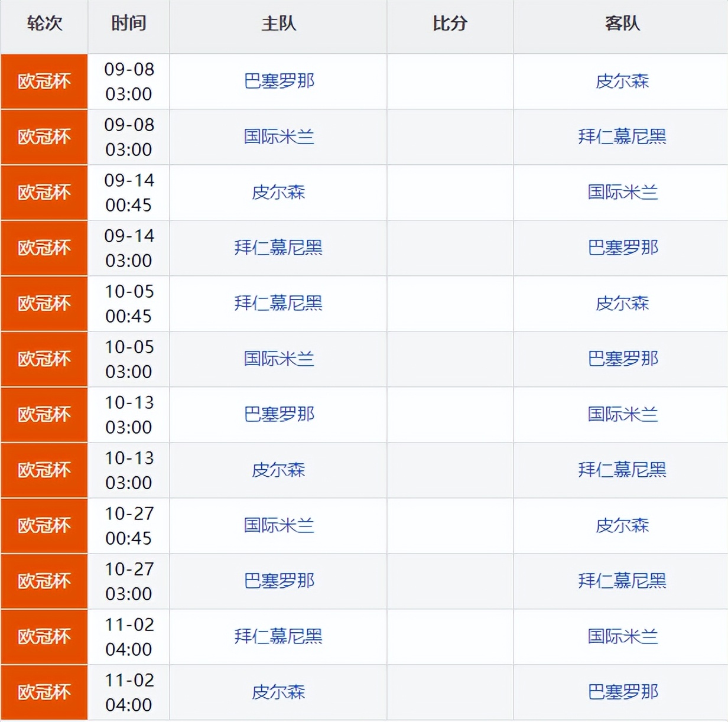Screen dimensions: 728x722
Task: Click 欧冠杯 label in 10-27 03:00 row
Action: pos(44,581)
